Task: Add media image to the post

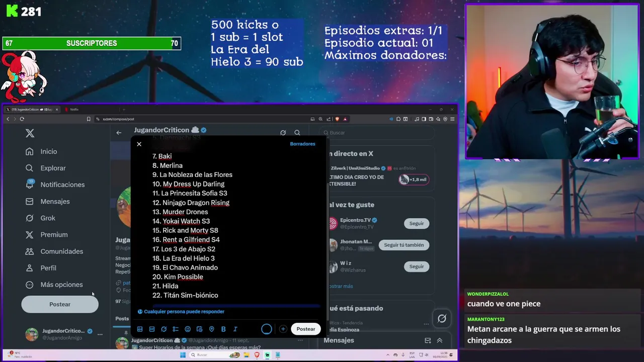Action: pyautogui.click(x=140, y=329)
